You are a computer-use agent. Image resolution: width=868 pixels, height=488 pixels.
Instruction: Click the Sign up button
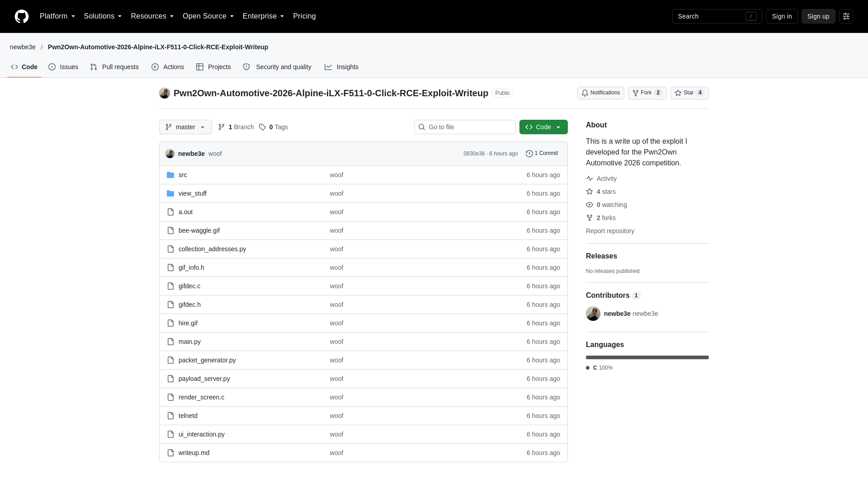point(818,16)
